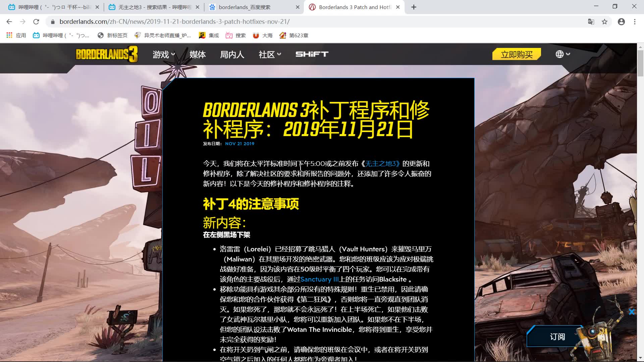Click the NOV 21 2019 date text
Viewport: 644px width, 362px height.
click(x=239, y=143)
